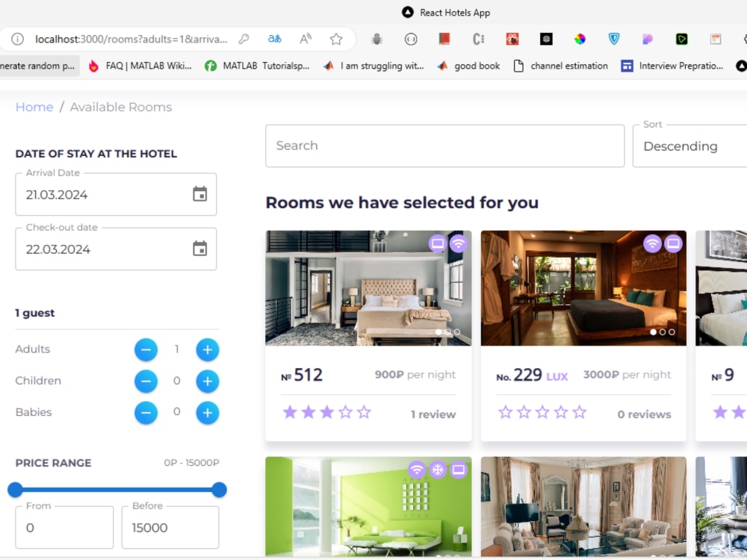Click the TV amenity icon on room 512

(438, 243)
